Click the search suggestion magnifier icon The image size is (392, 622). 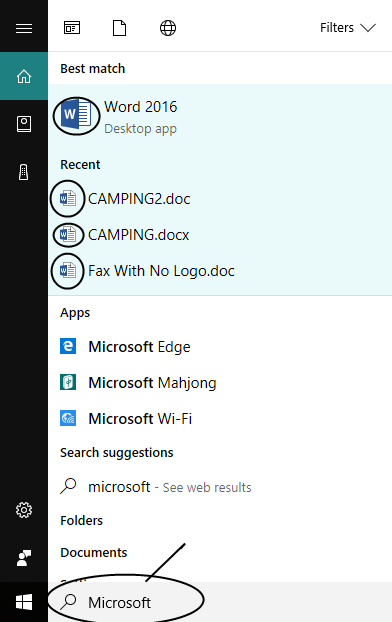(68, 486)
